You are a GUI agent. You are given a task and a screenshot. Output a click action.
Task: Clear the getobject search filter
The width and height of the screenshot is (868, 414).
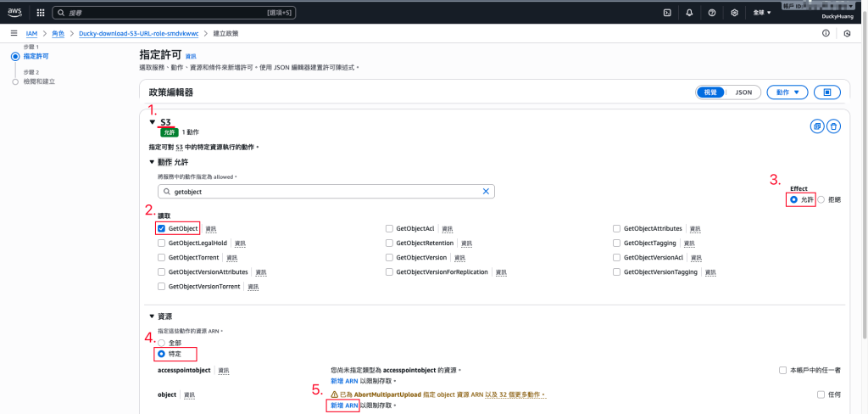coord(486,191)
